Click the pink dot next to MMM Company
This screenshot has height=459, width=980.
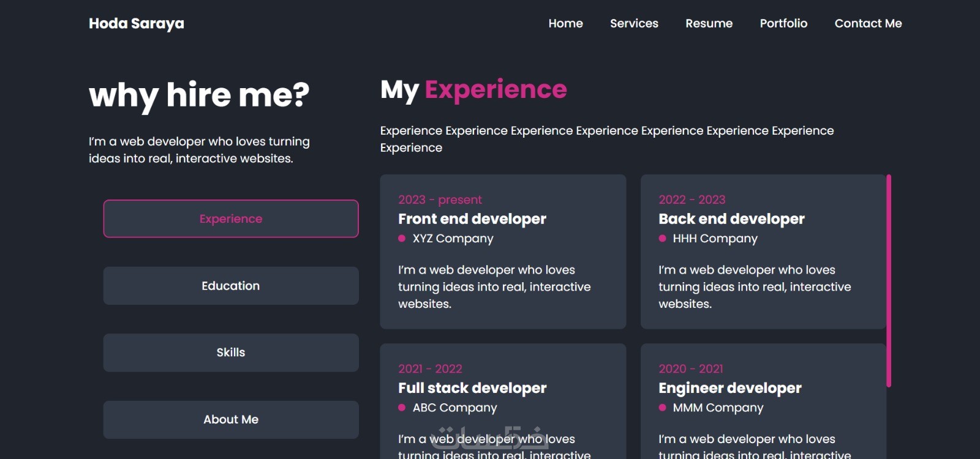click(x=662, y=408)
